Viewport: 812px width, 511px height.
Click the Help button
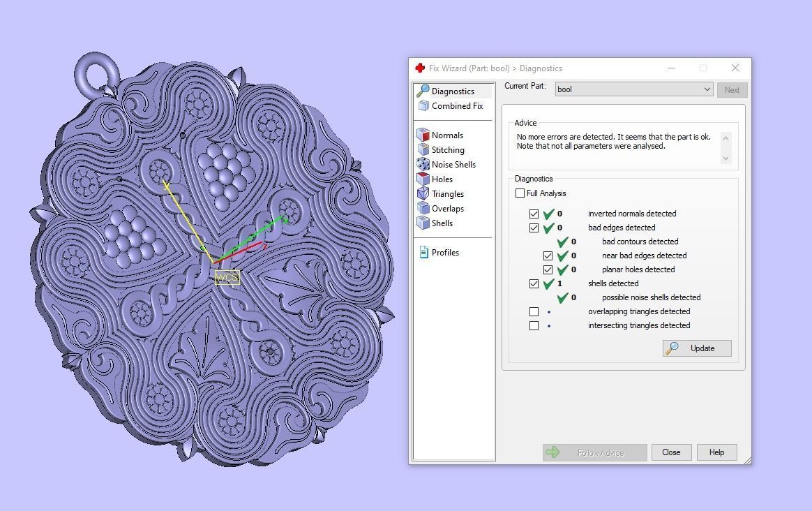pos(716,452)
